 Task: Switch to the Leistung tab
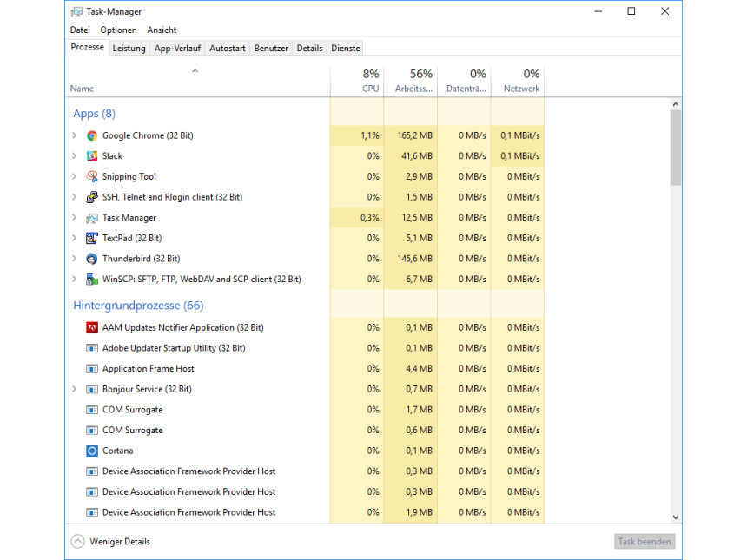click(129, 48)
